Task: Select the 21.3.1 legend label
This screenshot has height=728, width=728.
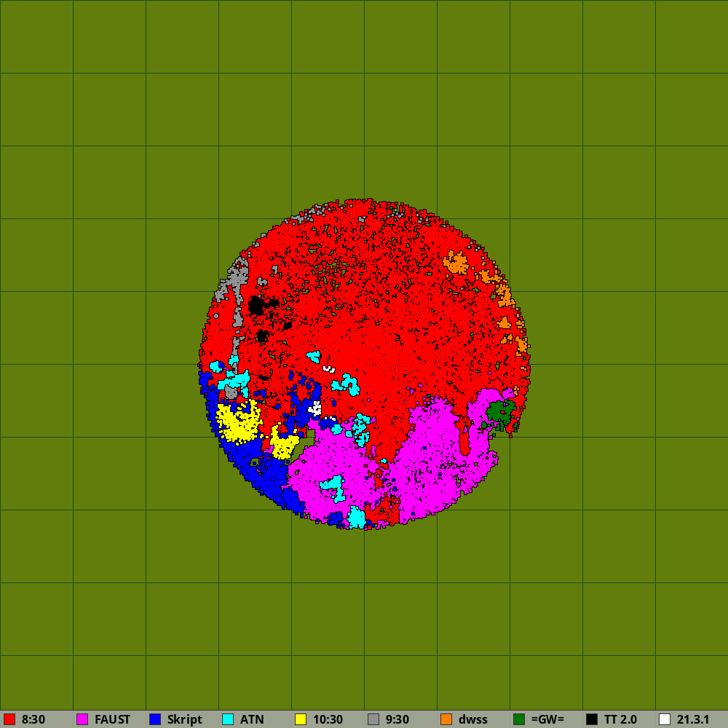Action: pos(693,720)
